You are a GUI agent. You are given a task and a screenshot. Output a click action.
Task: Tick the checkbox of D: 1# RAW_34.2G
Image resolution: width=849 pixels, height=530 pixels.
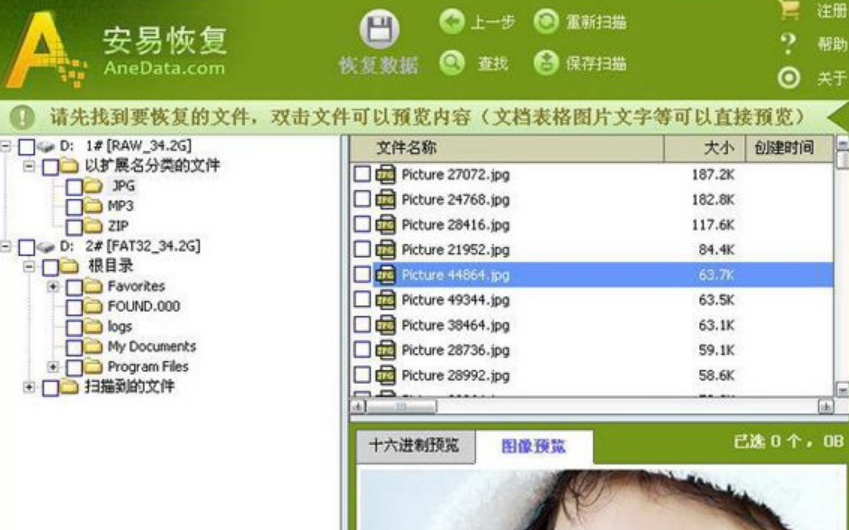click(x=27, y=147)
